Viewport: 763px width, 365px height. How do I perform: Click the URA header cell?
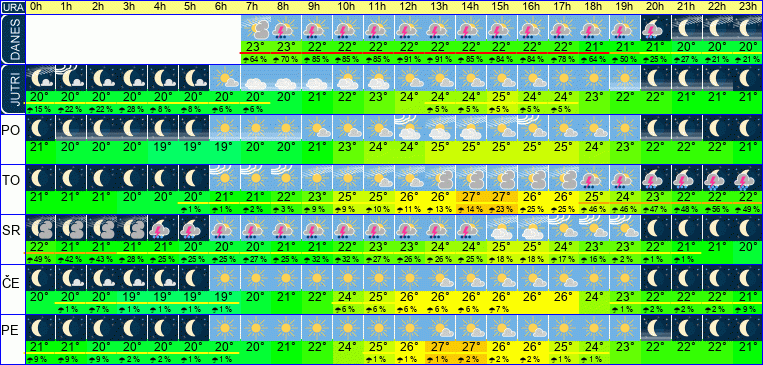[x=12, y=7]
